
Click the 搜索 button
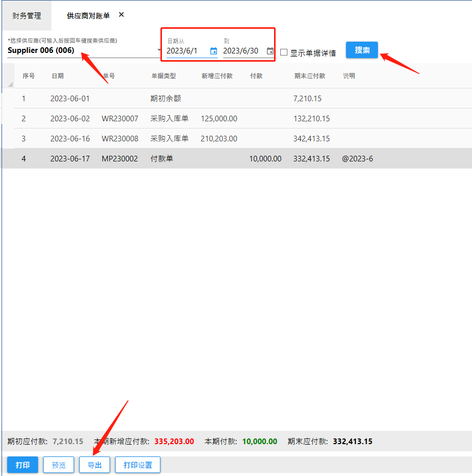[x=362, y=50]
